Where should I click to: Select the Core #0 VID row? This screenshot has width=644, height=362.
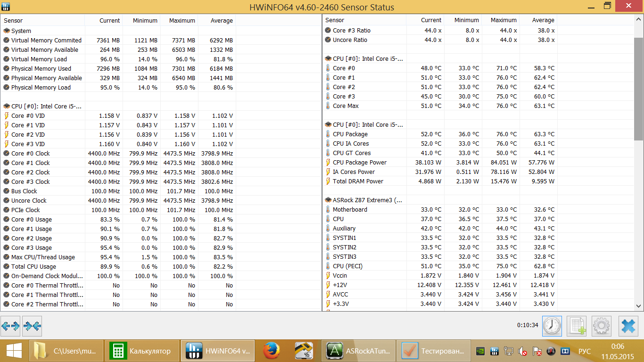[118, 115]
